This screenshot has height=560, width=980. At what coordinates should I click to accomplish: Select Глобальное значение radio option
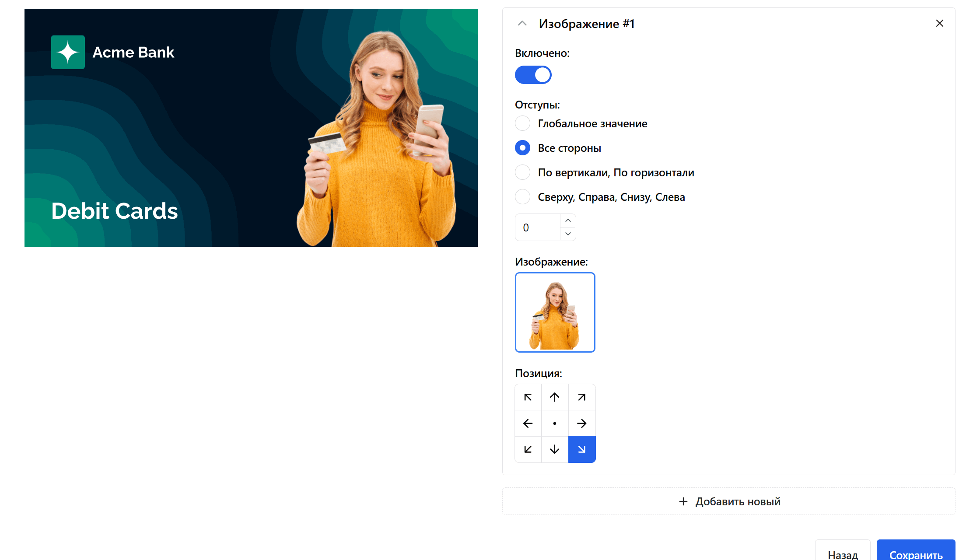click(523, 123)
